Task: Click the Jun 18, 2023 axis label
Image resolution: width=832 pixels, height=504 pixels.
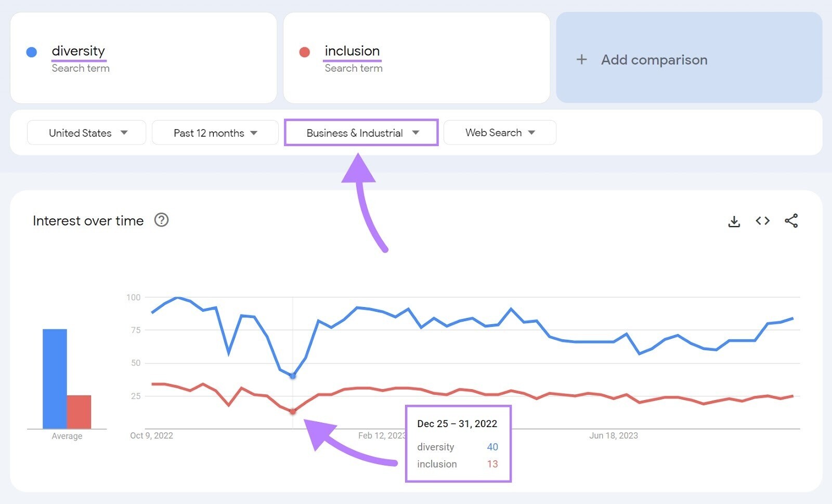Action: 613,435
